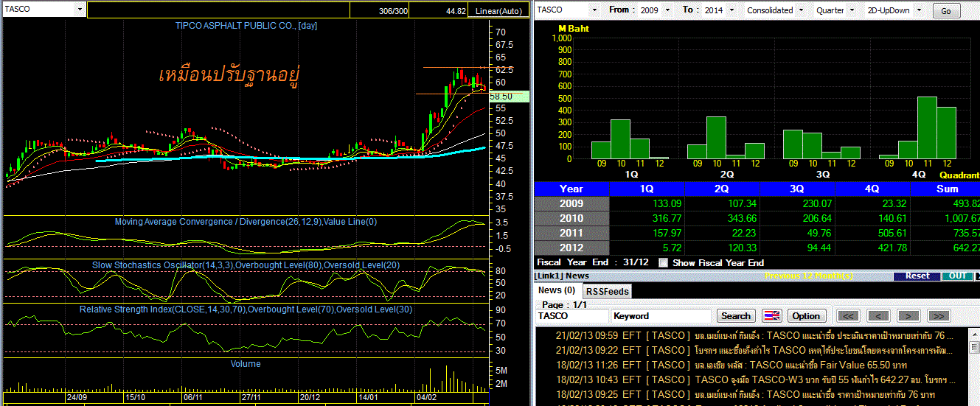Select the 2010 year row label
Screen dimensions: 980x406
571,218
